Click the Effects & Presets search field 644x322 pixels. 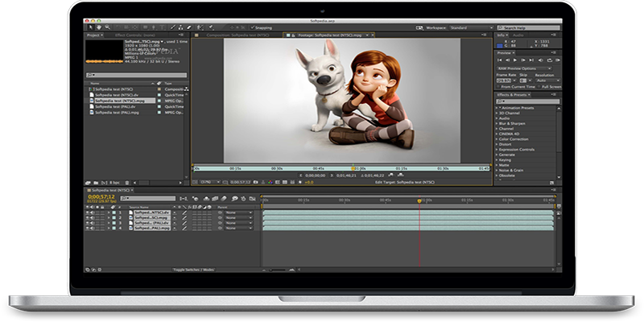pyautogui.click(x=528, y=101)
